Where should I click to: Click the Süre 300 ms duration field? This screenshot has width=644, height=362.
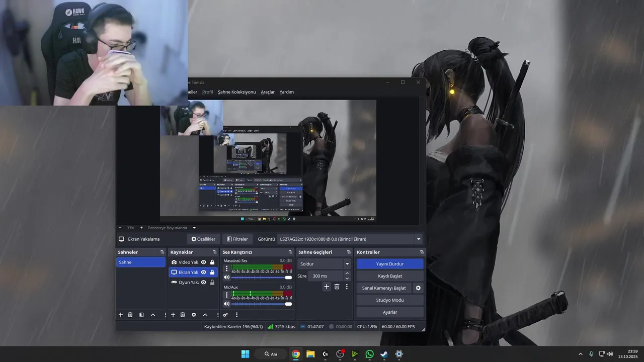[x=326, y=276]
